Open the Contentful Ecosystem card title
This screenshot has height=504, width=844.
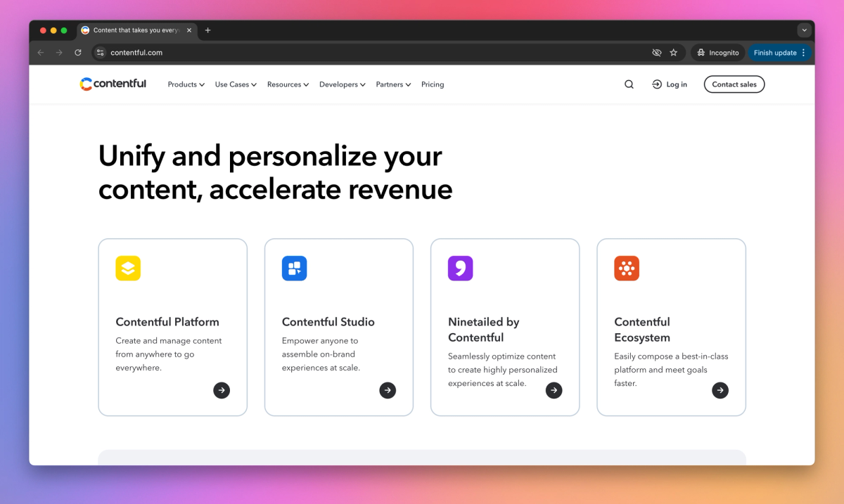click(x=642, y=330)
